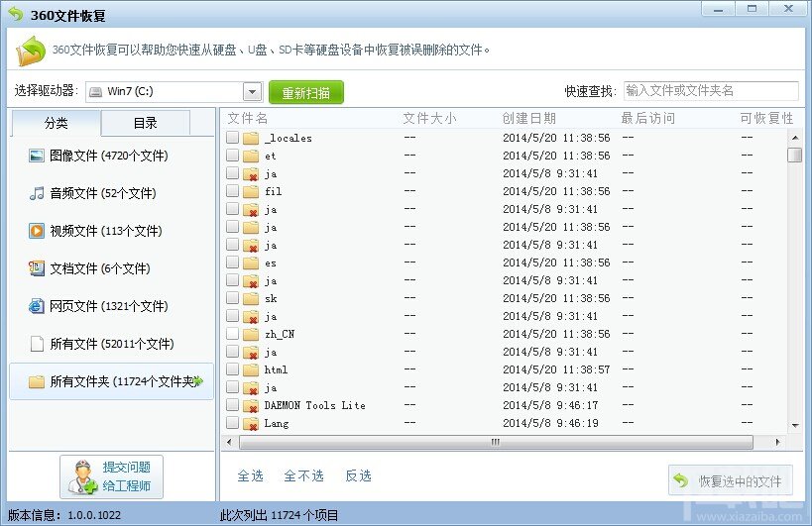Select the 音频文件 (52个文件) category
Screen dimensions: 812x526
click(x=111, y=193)
